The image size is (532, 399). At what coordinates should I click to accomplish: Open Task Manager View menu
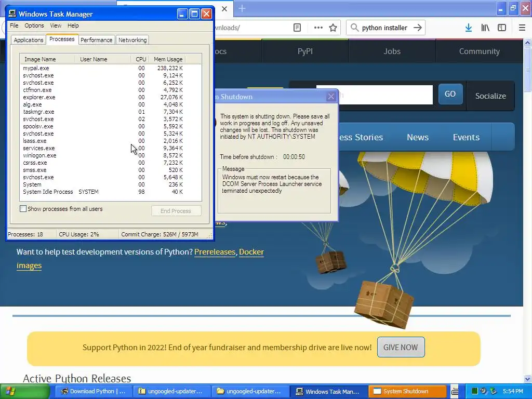[56, 25]
